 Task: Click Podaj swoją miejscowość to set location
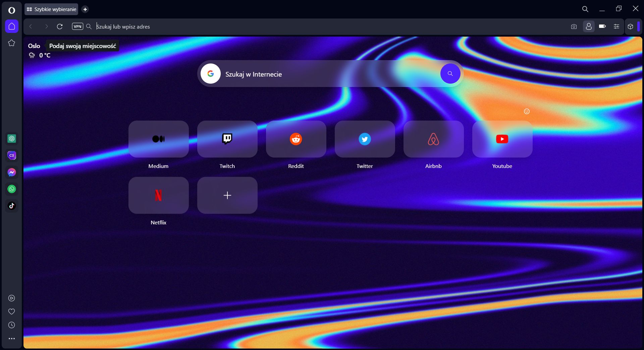(x=82, y=46)
